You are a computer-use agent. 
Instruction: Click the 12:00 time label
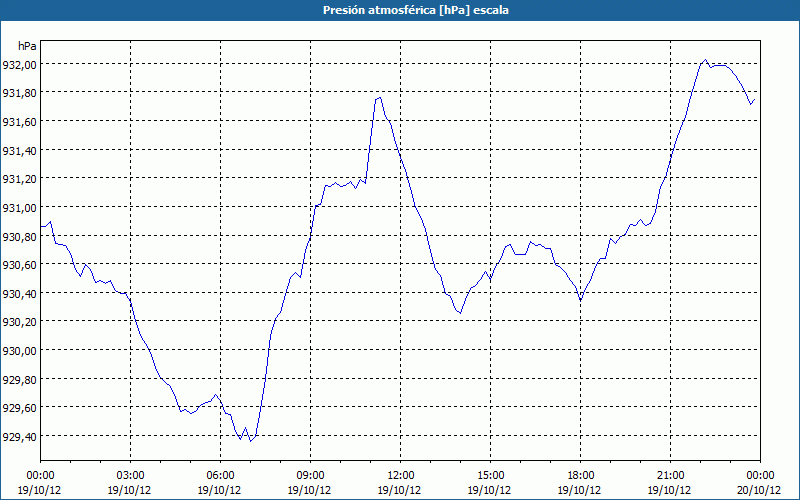401,476
